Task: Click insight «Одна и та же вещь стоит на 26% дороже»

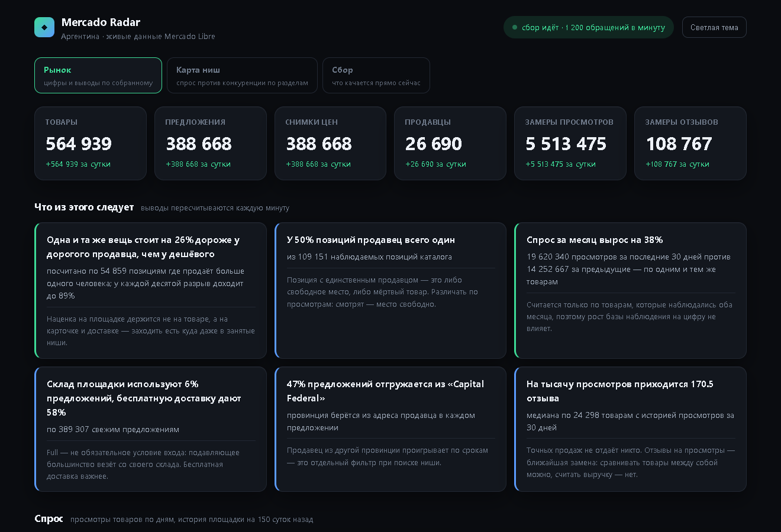Action: (150, 290)
